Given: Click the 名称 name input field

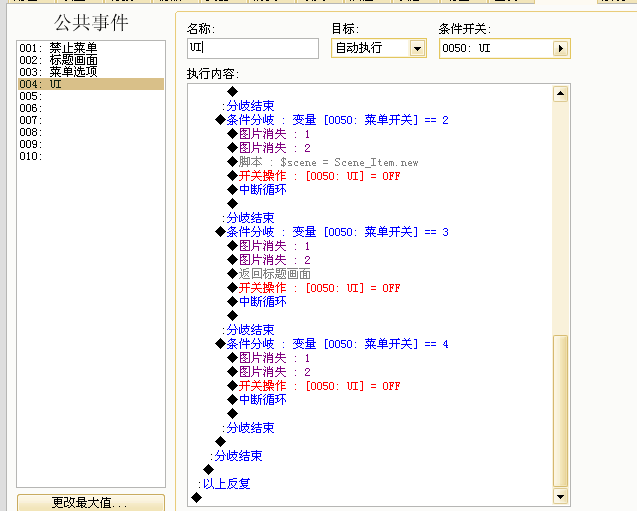Looking at the screenshot, I should pyautogui.click(x=253, y=48).
